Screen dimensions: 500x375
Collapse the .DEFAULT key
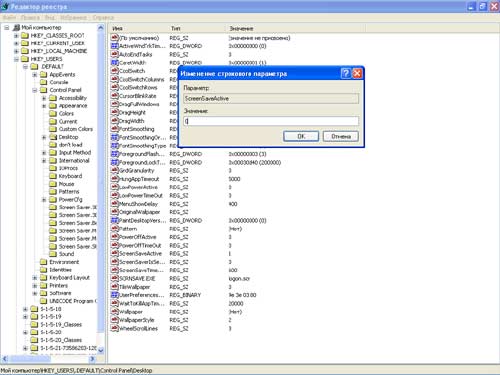click(x=25, y=67)
